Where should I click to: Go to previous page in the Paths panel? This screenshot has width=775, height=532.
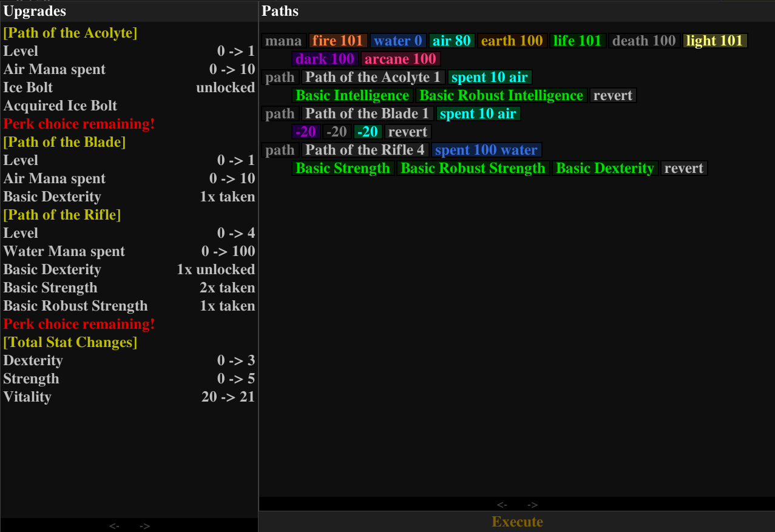coord(502,505)
